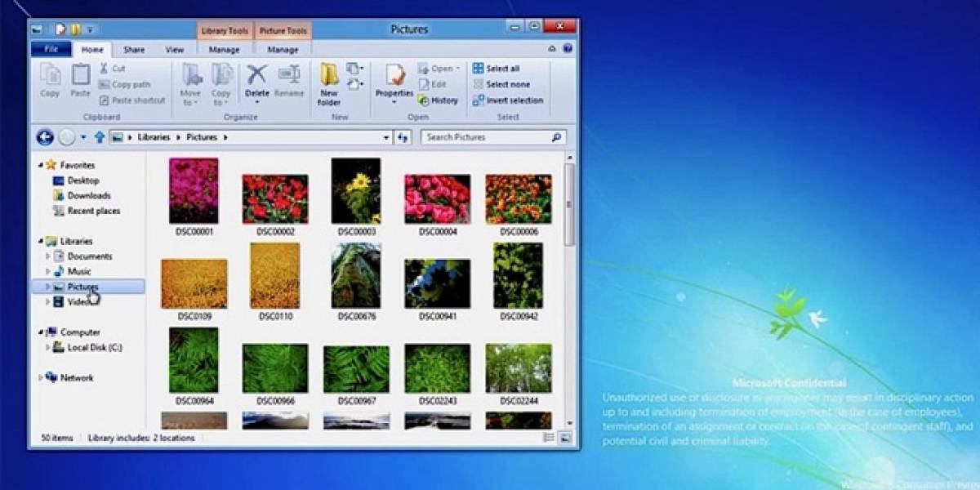Expand the Network node arrow

click(x=40, y=378)
